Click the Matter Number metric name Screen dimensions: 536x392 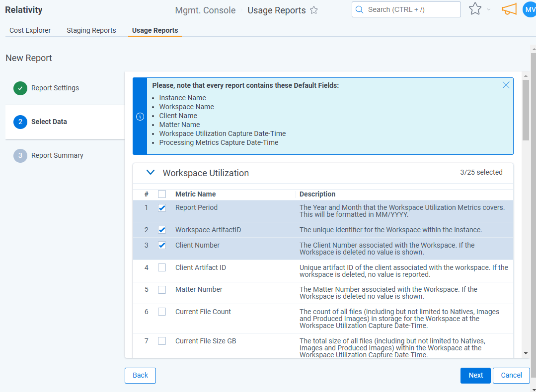(x=199, y=289)
